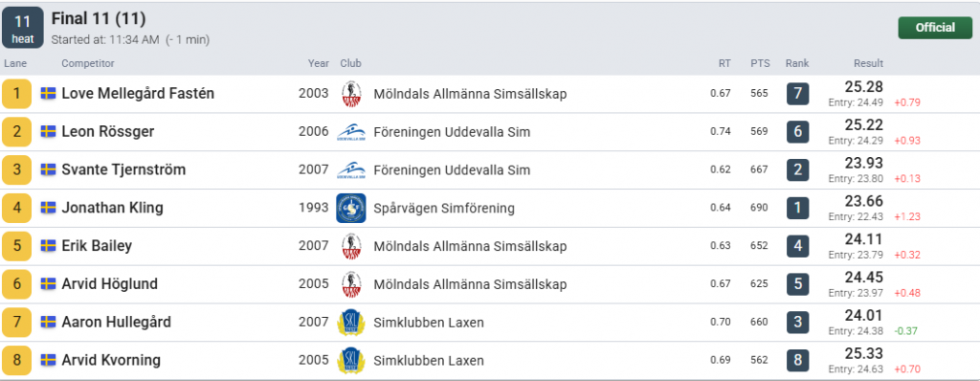Click the green Official status button
The image size is (980, 381).
click(x=935, y=28)
